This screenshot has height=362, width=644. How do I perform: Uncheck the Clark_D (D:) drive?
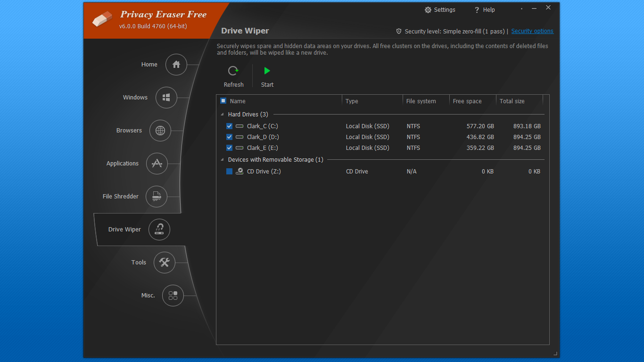click(229, 137)
